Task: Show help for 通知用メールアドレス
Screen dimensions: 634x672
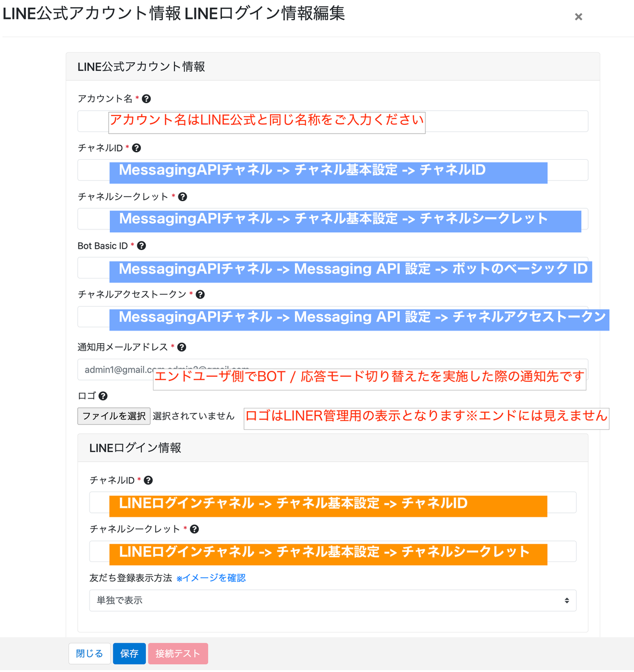Action: click(182, 347)
